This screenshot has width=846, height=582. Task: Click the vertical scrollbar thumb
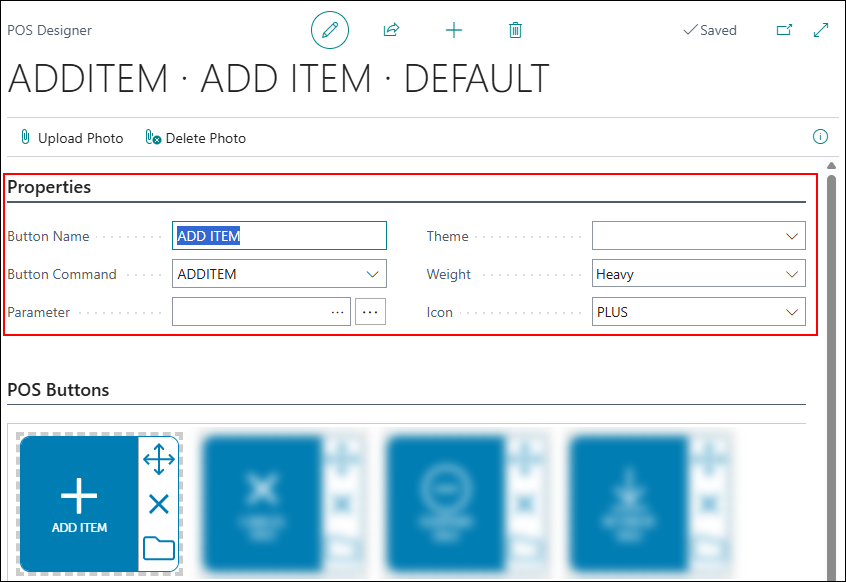pyautogui.click(x=831, y=376)
